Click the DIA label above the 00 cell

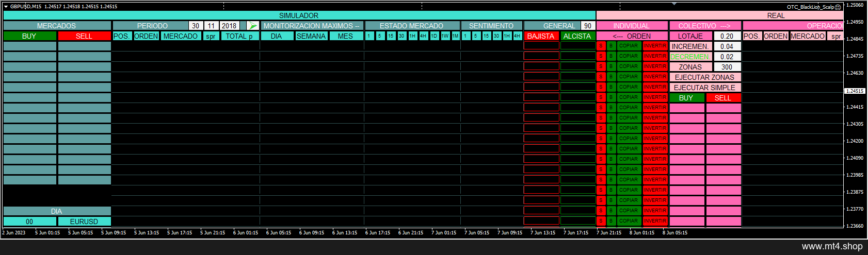[x=57, y=211]
